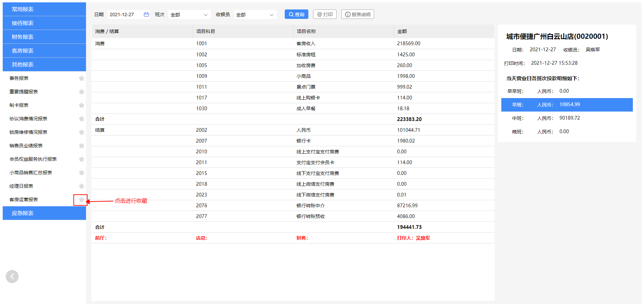
Task: Open 客房运营报表 report
Action: pos(24,200)
